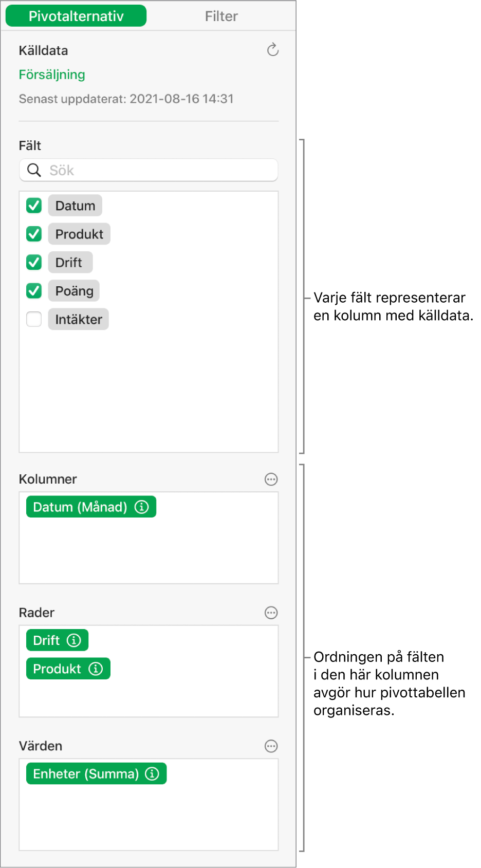Click info icon on Produkt row field
The image size is (481, 868).
(x=96, y=669)
